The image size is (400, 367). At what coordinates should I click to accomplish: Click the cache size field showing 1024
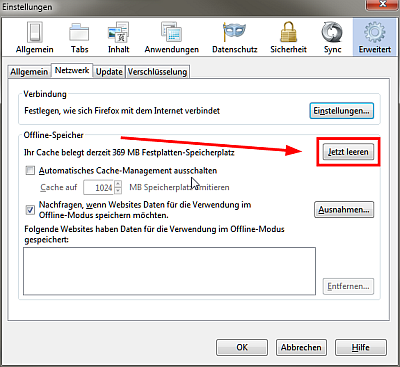pos(99,187)
